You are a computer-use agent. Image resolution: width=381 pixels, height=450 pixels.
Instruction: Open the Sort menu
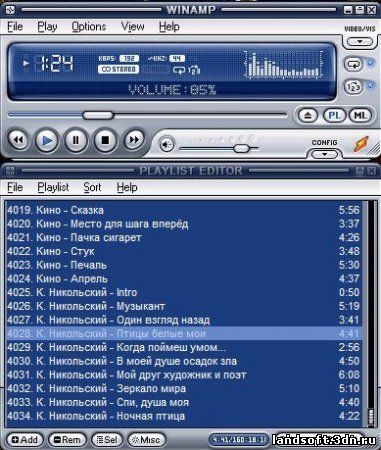coord(92,187)
